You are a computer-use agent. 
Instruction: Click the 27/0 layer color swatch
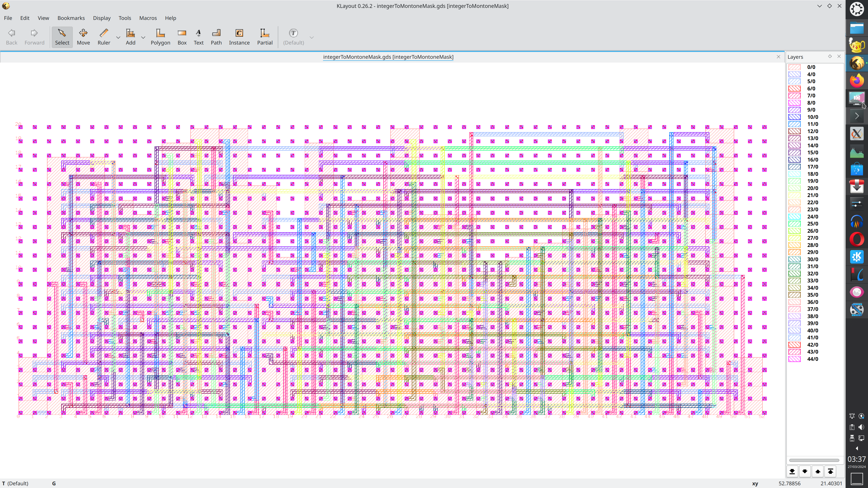[794, 238]
